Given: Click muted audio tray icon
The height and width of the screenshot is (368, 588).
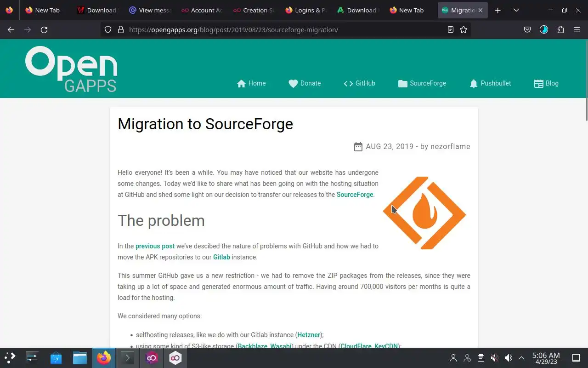Looking at the screenshot, I should pyautogui.click(x=494, y=358).
